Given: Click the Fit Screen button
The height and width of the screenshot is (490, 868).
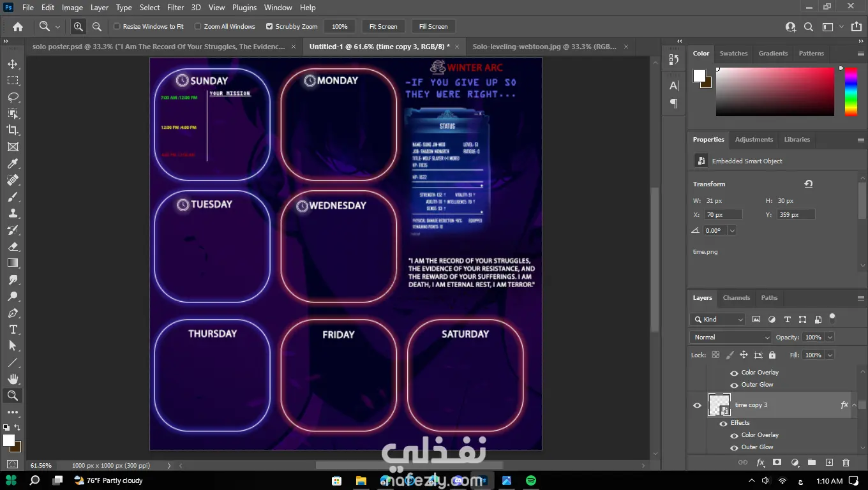Looking at the screenshot, I should point(383,27).
